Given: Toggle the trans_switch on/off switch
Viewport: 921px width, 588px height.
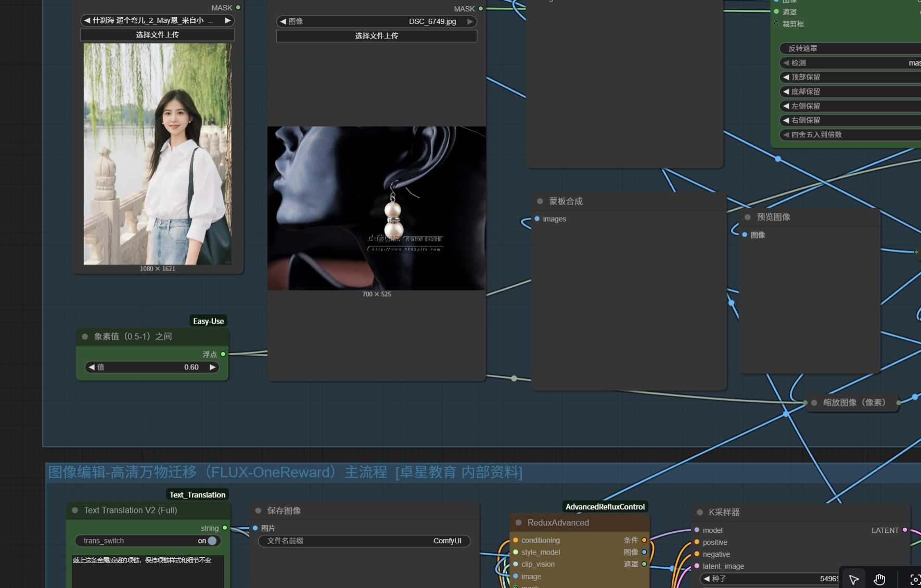Looking at the screenshot, I should 211,541.
